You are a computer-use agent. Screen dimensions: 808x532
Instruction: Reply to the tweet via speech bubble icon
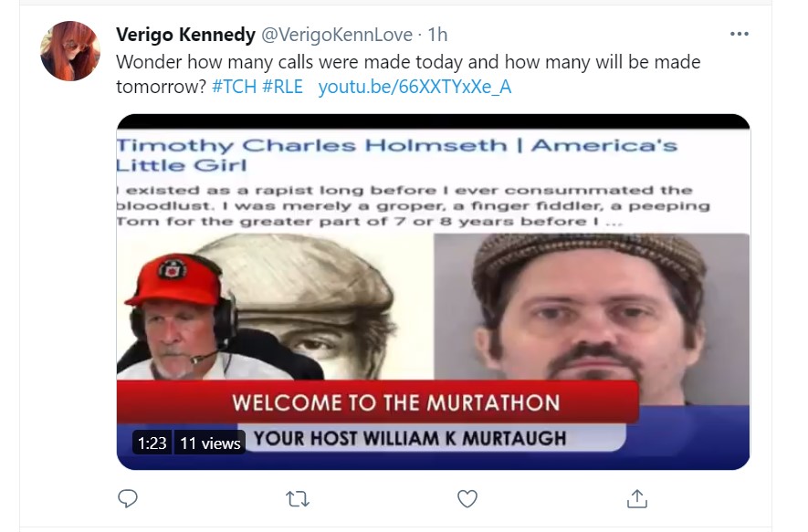(x=127, y=498)
